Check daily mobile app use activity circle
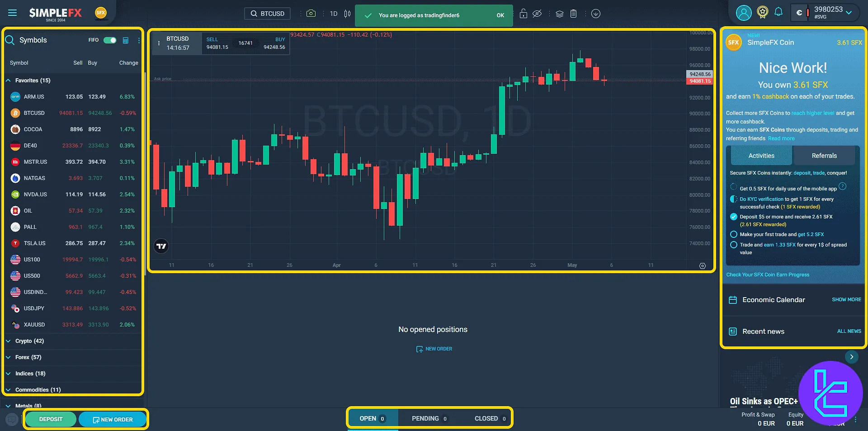This screenshot has height=431, width=868. pos(734,187)
